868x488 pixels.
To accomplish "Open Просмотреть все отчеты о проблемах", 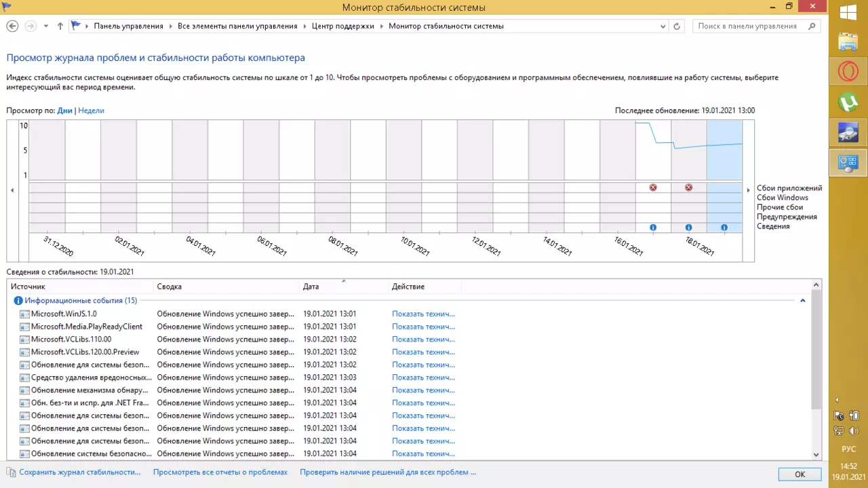I will coord(220,472).
